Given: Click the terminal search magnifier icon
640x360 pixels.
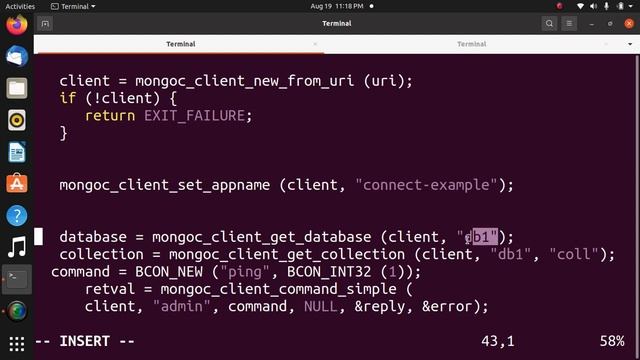Looking at the screenshot, I should (x=549, y=24).
